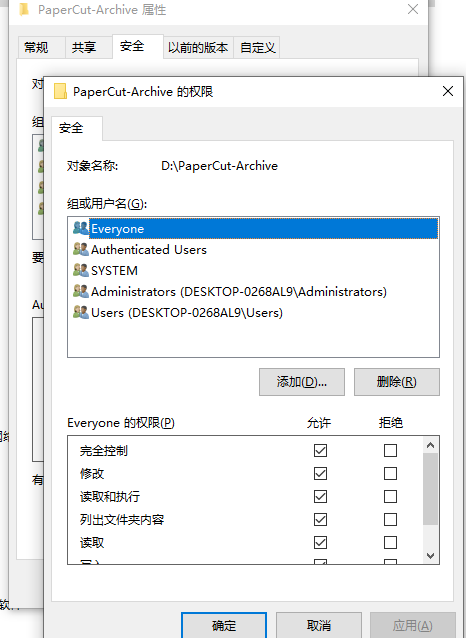The image size is (466, 638).
Task: Click 列出文件夹内容 permission label
Action: [x=122, y=520]
